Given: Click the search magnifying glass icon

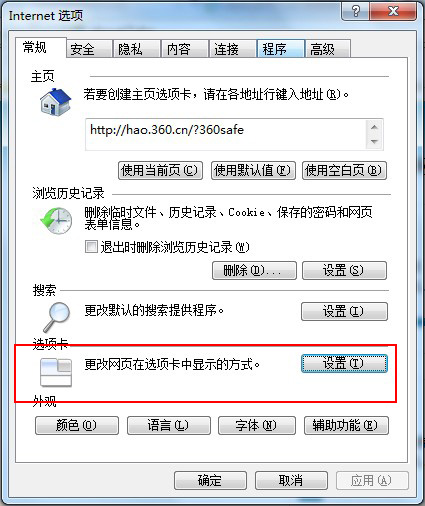Looking at the screenshot, I should (x=57, y=317).
